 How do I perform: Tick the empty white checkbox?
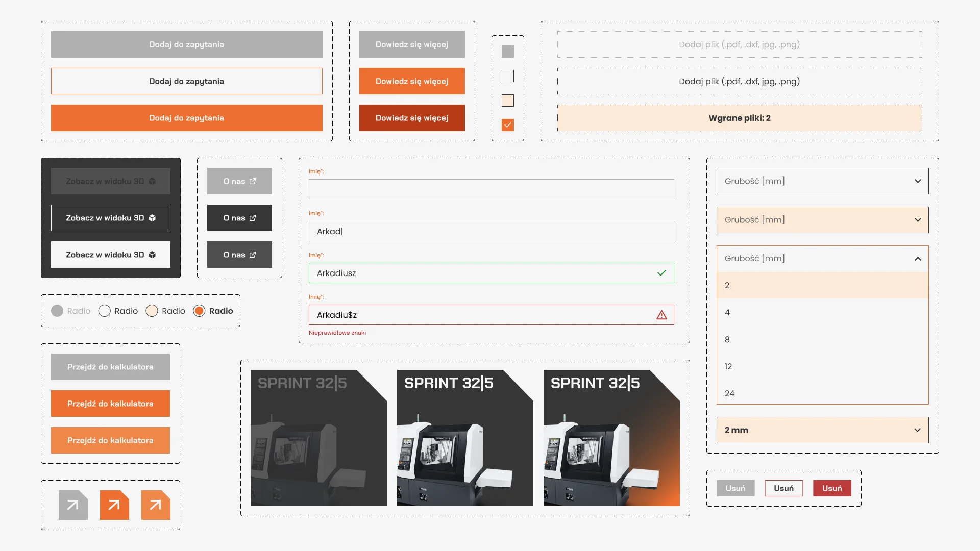coord(508,76)
